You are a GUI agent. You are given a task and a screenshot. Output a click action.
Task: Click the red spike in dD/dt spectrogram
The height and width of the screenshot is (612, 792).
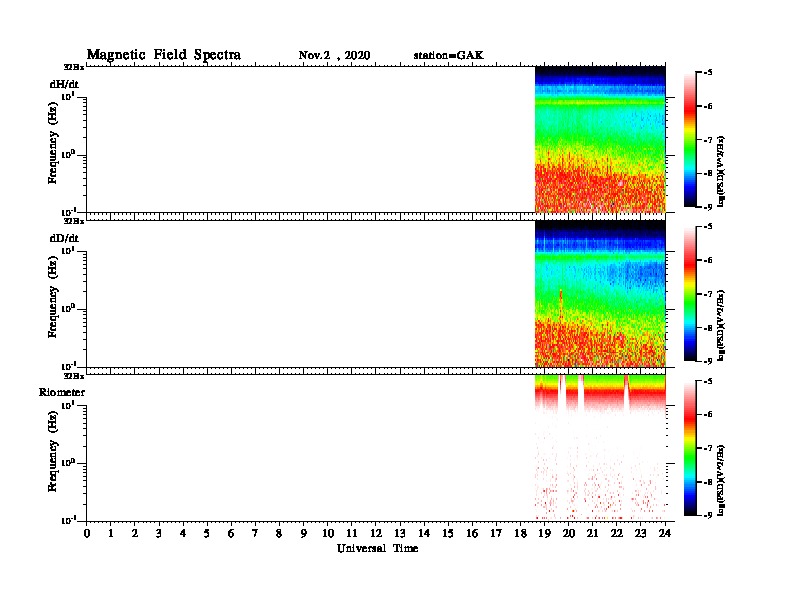561,304
